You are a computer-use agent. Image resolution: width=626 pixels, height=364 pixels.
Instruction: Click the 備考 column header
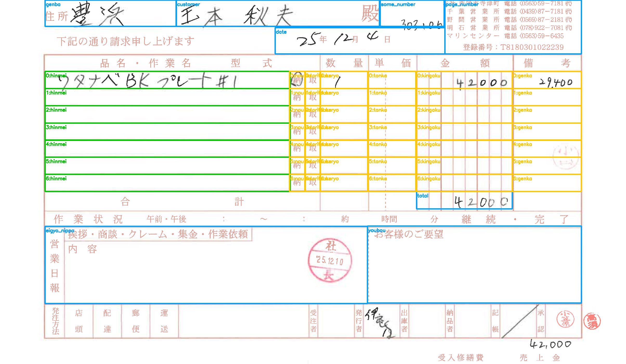pyautogui.click(x=547, y=63)
